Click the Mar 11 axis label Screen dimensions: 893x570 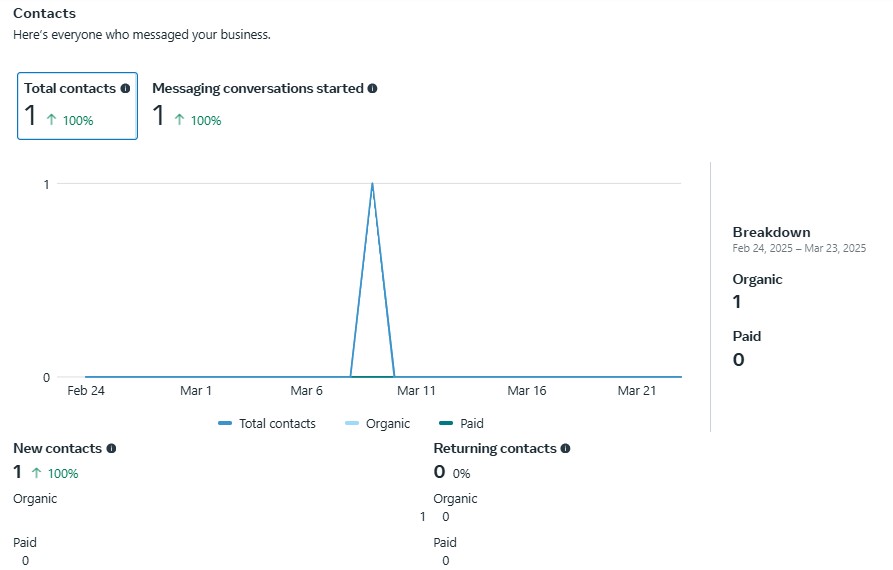(416, 391)
